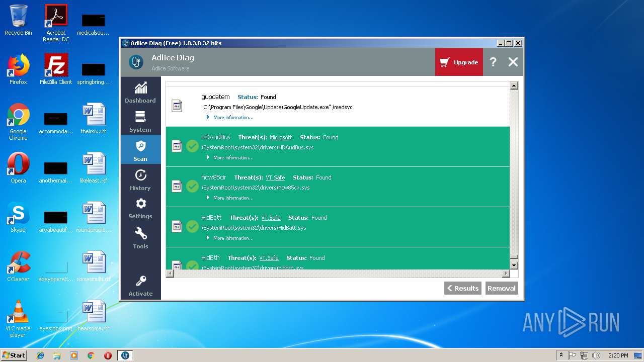Open the VT.Safe link for HidBth

[x=269, y=258]
